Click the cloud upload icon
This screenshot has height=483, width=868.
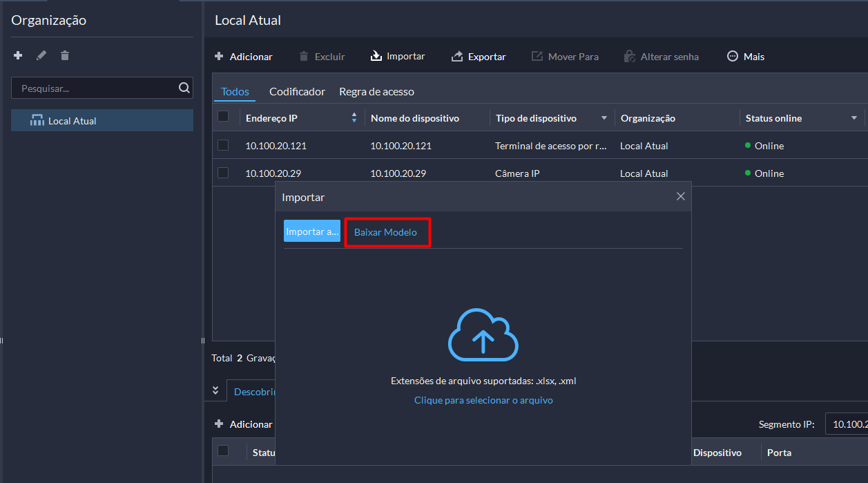483,335
